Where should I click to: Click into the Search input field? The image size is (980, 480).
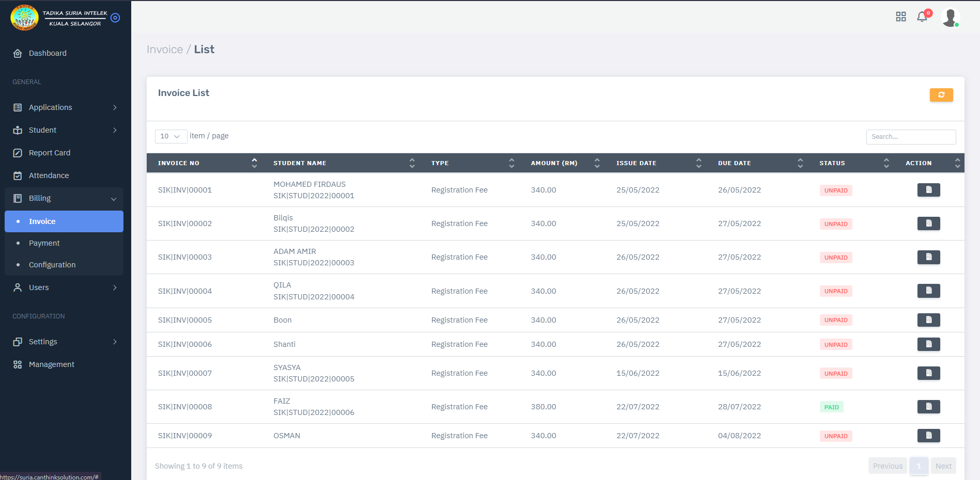coord(910,137)
